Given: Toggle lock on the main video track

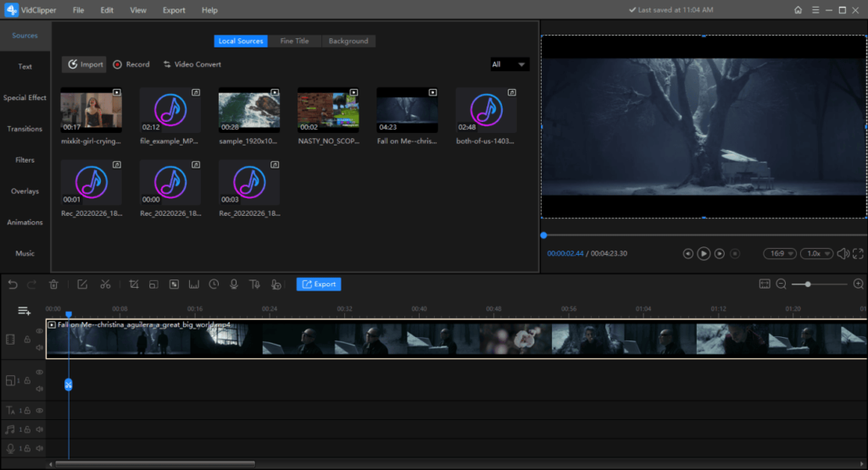Looking at the screenshot, I should point(27,340).
